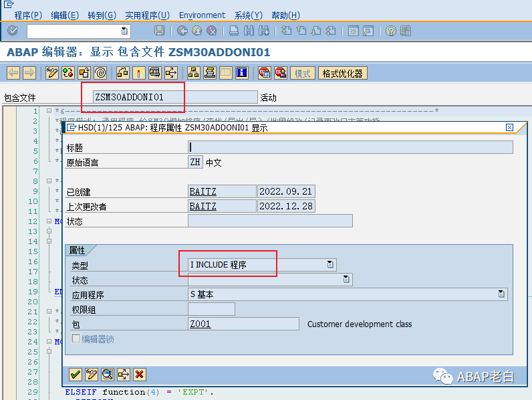This screenshot has width=532, height=400.
Task: Click the 包含文件 ZSM30ADDONI01 field
Action: pyautogui.click(x=175, y=97)
